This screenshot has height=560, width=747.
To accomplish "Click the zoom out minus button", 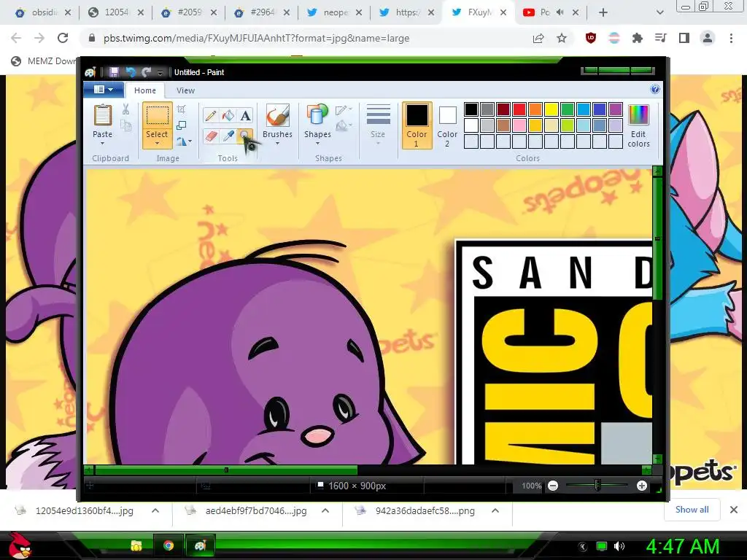I will 553,486.
